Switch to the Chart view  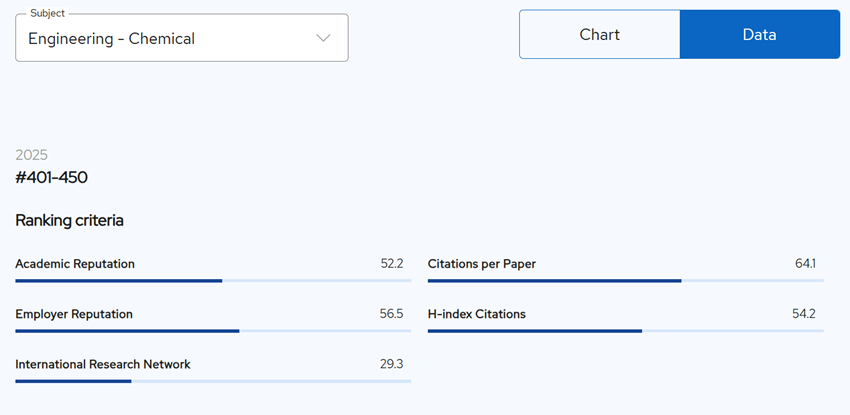click(x=600, y=34)
